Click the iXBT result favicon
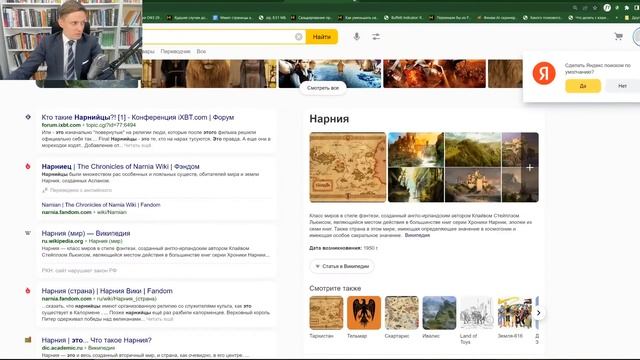Viewport: 640px width, 360px height. pos(28,117)
